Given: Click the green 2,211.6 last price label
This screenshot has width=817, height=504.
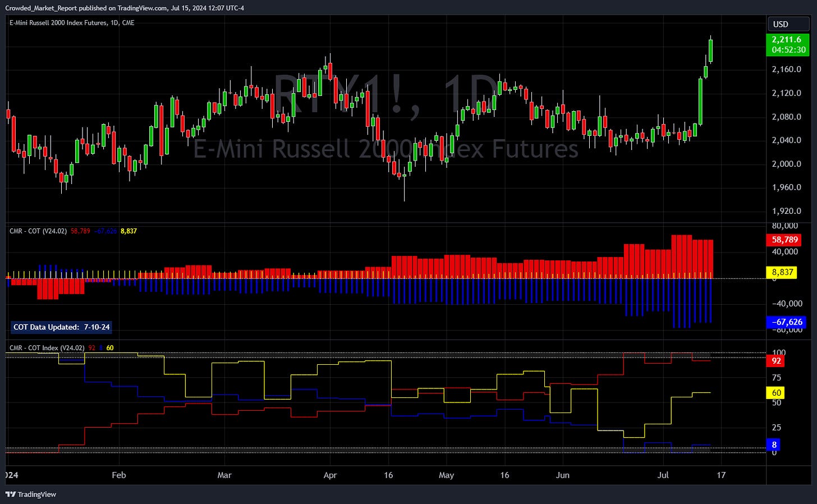Looking at the screenshot, I should (x=787, y=39).
